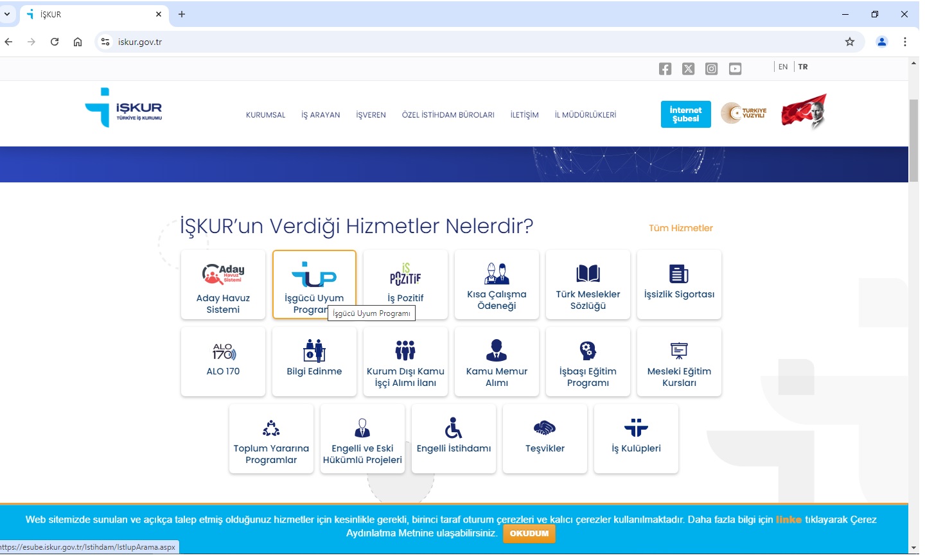Open Kurum Dışı Kamu İşçi Alımı İlanı

pos(405,362)
